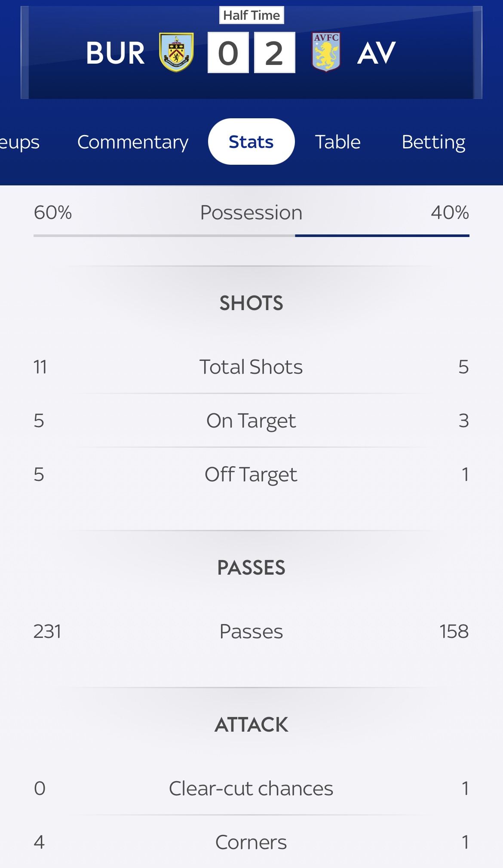
Task: Select the Total Shots row
Action: pos(252,367)
